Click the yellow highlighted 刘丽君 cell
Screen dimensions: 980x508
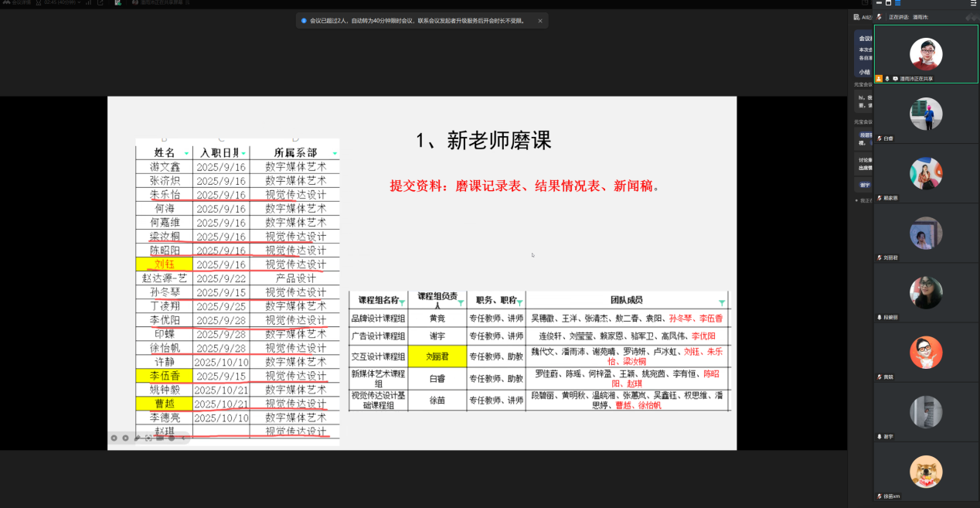tap(437, 356)
